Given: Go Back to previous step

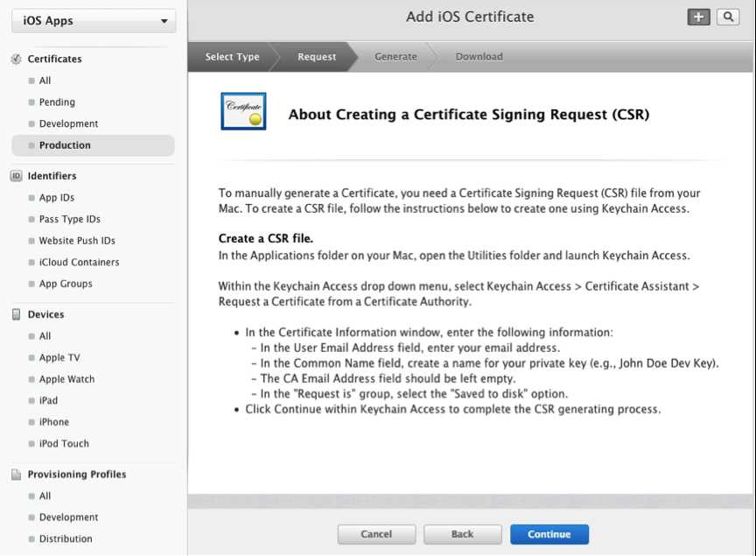Looking at the screenshot, I should 462,534.
